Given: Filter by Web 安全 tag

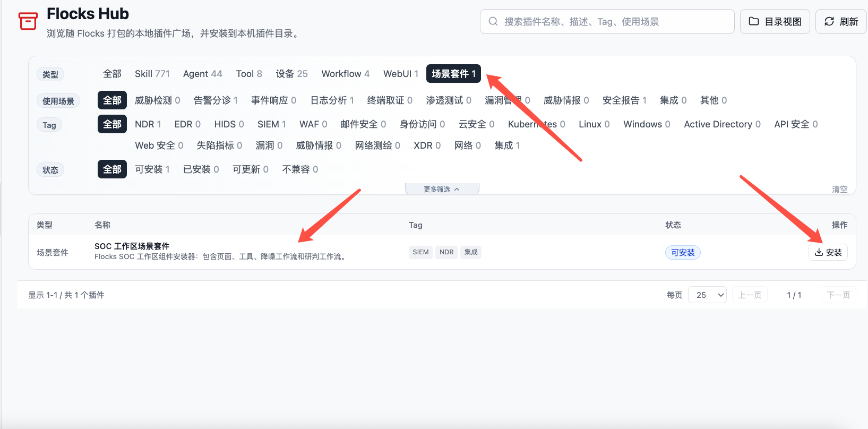Looking at the screenshot, I should [x=159, y=145].
